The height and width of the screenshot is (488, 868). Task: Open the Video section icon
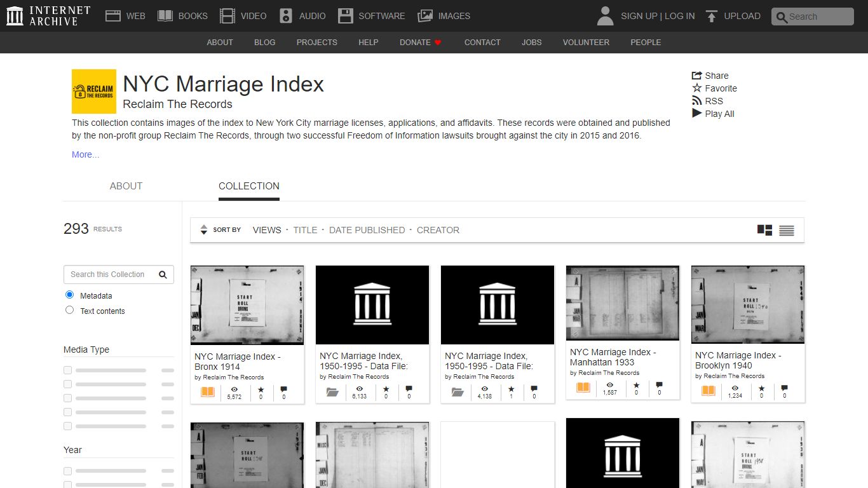click(227, 16)
